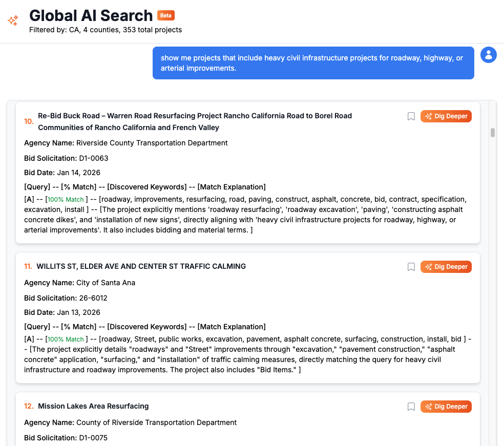Bookmark the Mission Lakes Area Resurfacing project
504x446 pixels.
pos(411,406)
